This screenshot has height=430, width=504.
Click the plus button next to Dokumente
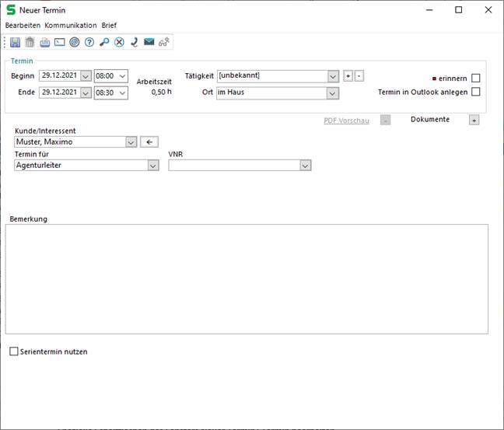coord(474,121)
